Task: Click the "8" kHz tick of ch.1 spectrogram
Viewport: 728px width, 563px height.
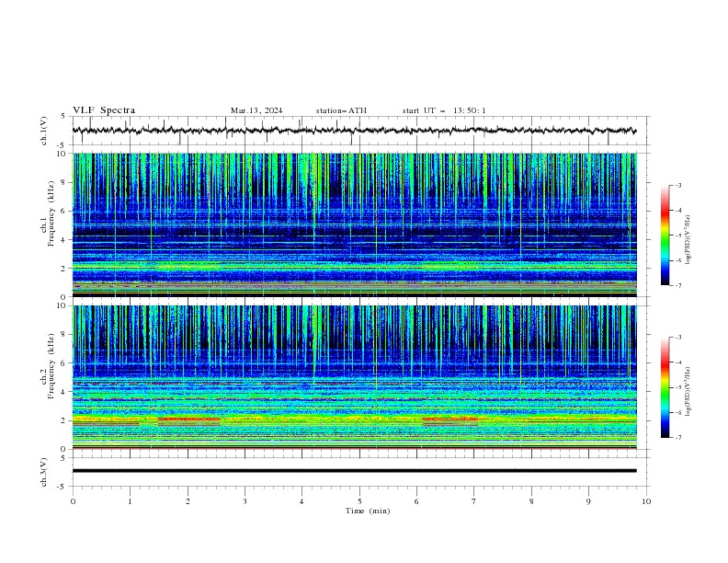Action: (x=65, y=182)
